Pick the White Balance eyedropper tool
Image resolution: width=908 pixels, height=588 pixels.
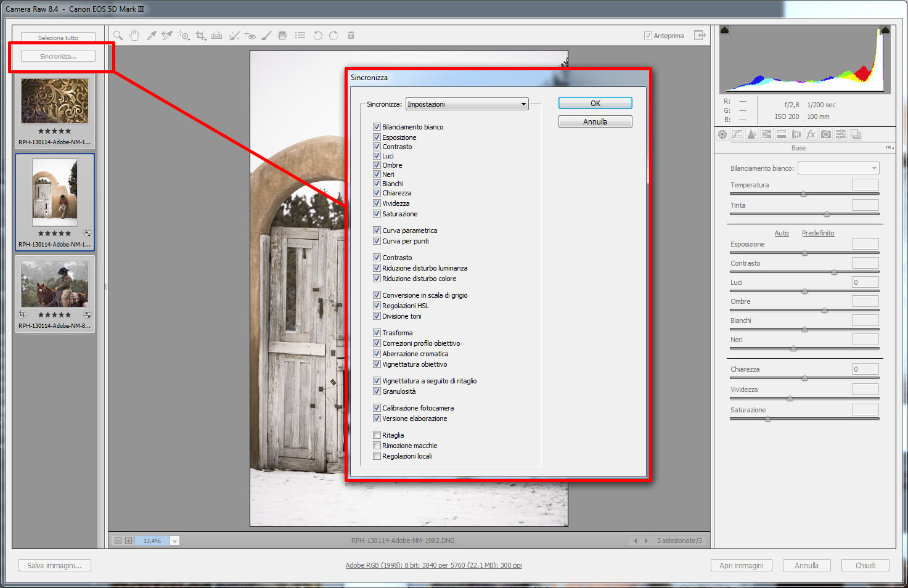(151, 36)
